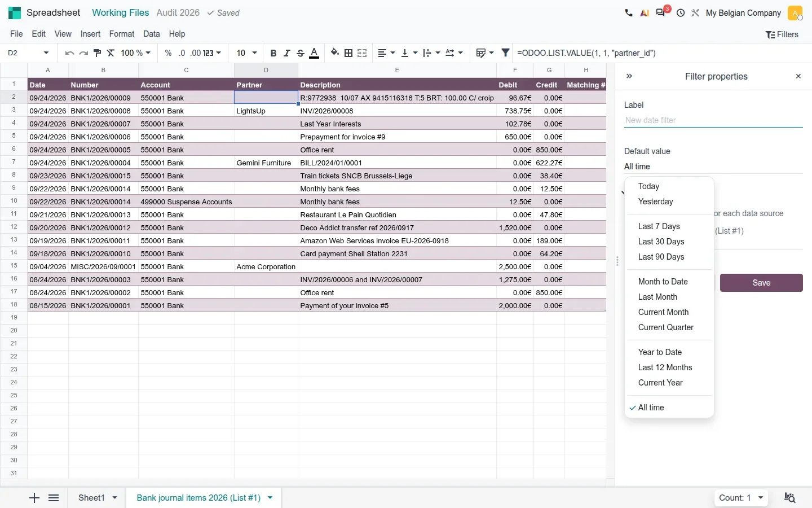
Task: Increase decimal places with .00 icon
Action: pos(195,53)
